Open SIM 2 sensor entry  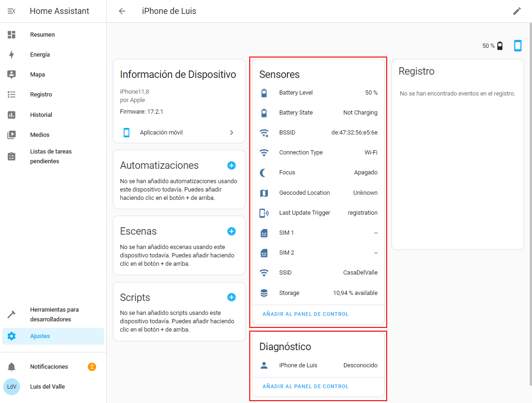point(318,253)
